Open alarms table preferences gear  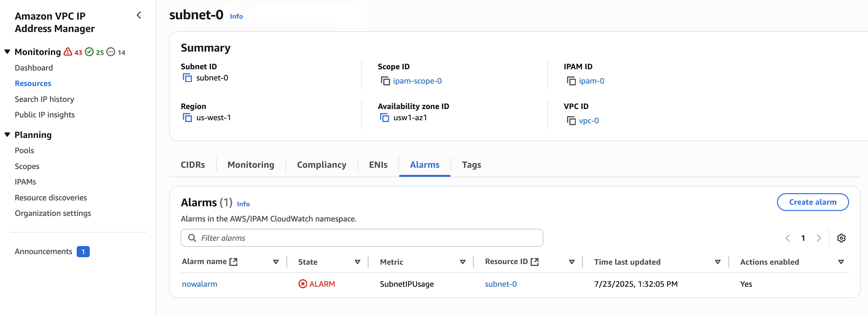pyautogui.click(x=841, y=238)
